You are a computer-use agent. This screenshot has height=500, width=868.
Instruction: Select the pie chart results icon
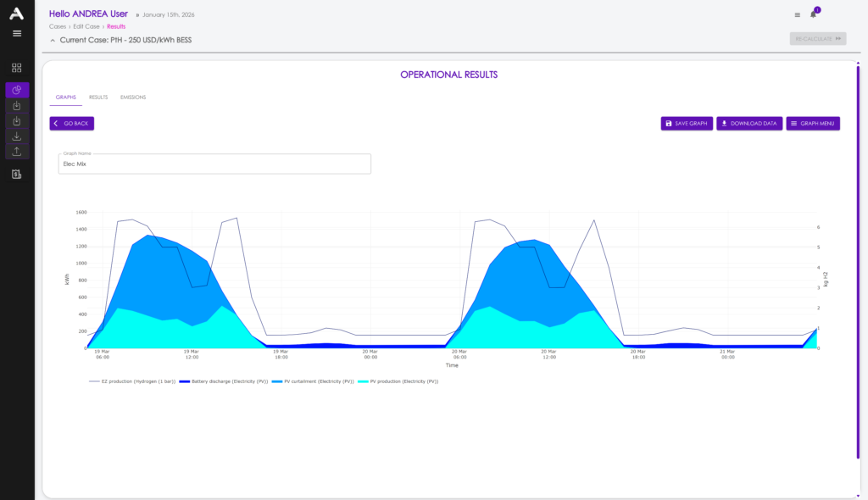17,90
